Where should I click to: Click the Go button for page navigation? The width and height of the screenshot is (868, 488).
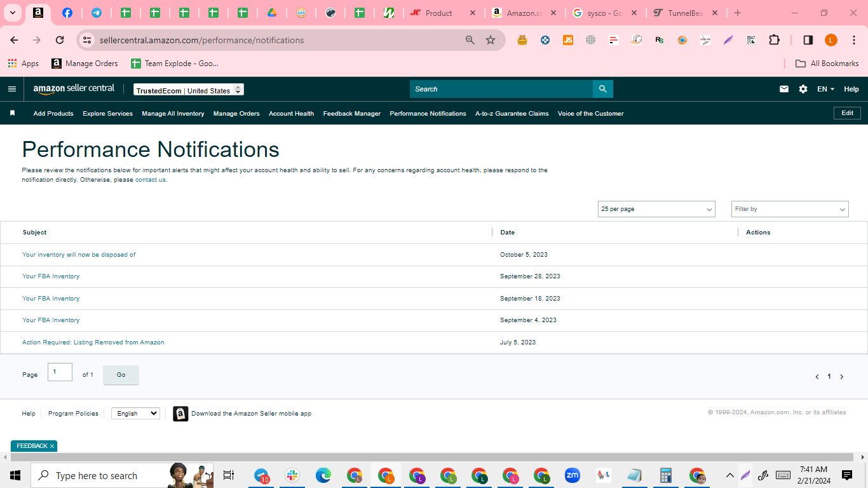[121, 375]
